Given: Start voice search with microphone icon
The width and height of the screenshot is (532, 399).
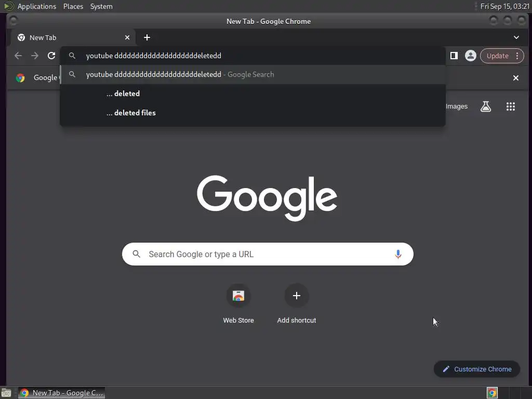Looking at the screenshot, I should click(398, 254).
